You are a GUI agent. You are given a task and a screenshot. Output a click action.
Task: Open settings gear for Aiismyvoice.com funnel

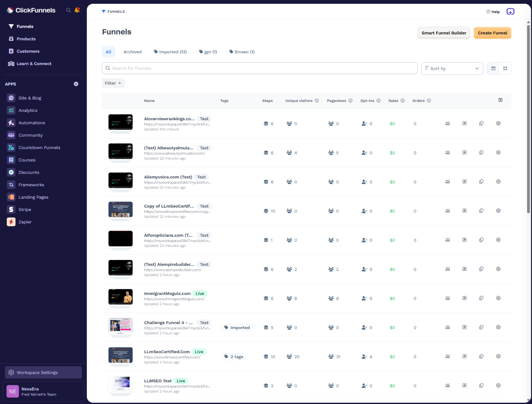[498, 181]
